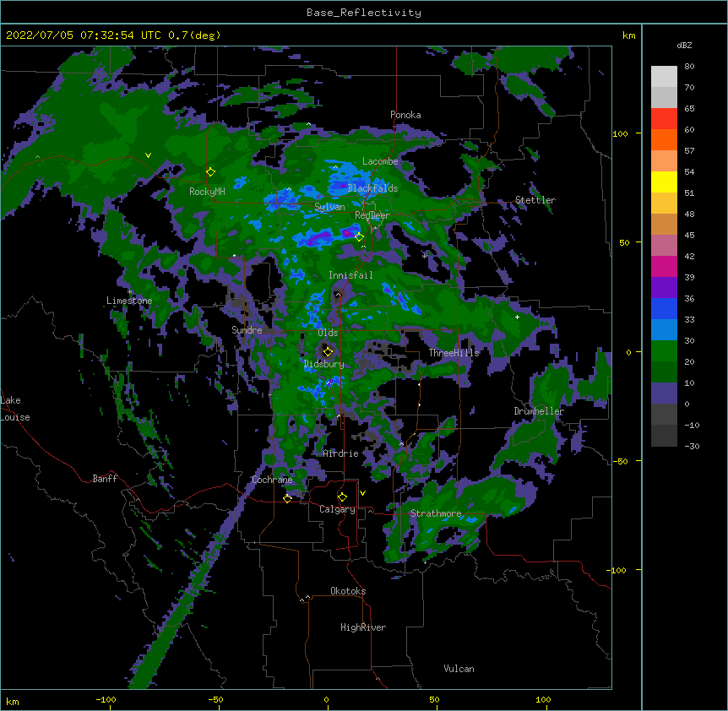Click the Stettler city label
728x711 pixels.
tap(535, 200)
